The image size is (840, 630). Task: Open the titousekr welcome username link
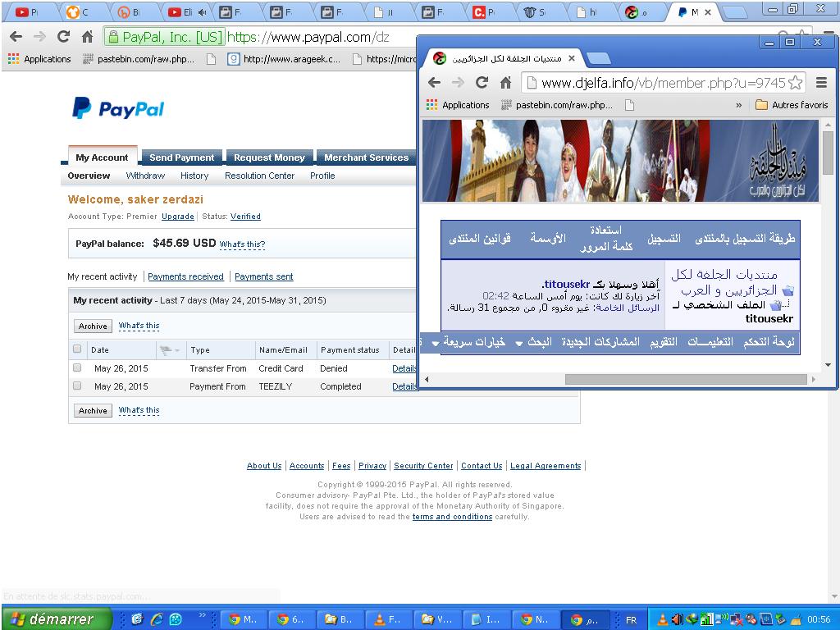[x=567, y=284]
